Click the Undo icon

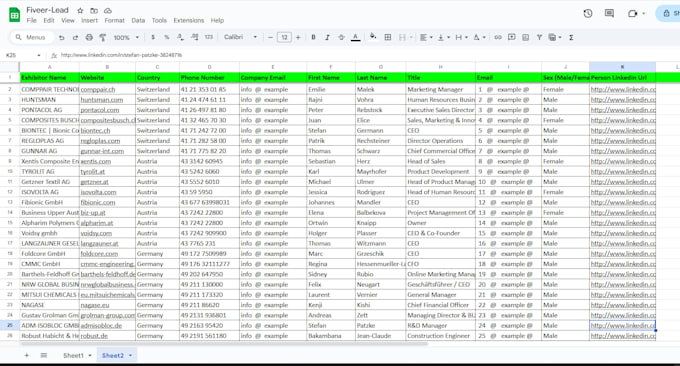[62, 38]
